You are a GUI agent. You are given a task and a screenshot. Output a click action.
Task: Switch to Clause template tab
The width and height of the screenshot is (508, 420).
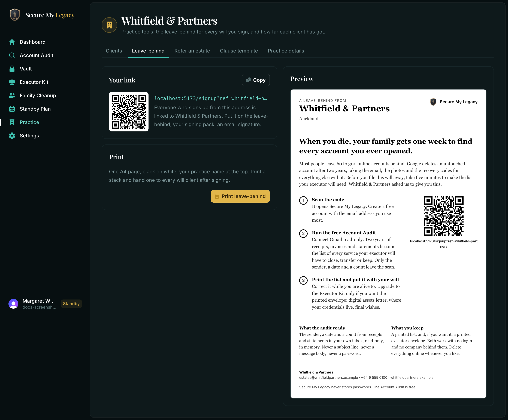(x=239, y=51)
